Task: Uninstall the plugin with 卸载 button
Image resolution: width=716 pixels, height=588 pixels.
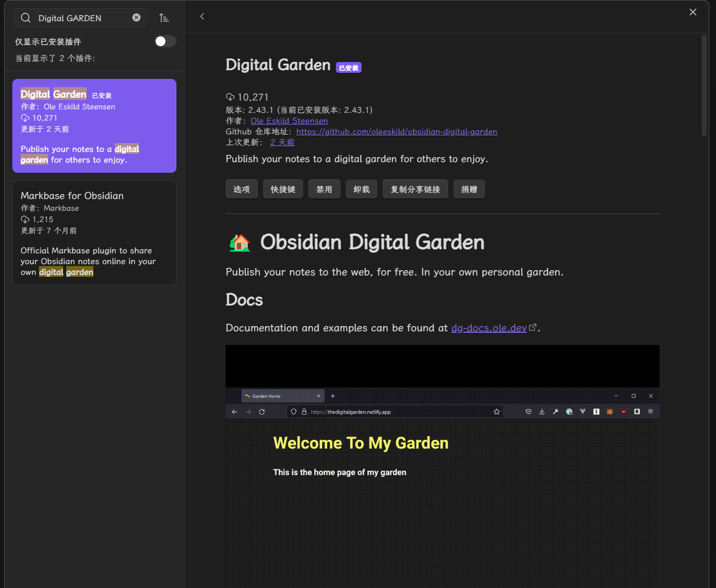Action: (x=362, y=189)
